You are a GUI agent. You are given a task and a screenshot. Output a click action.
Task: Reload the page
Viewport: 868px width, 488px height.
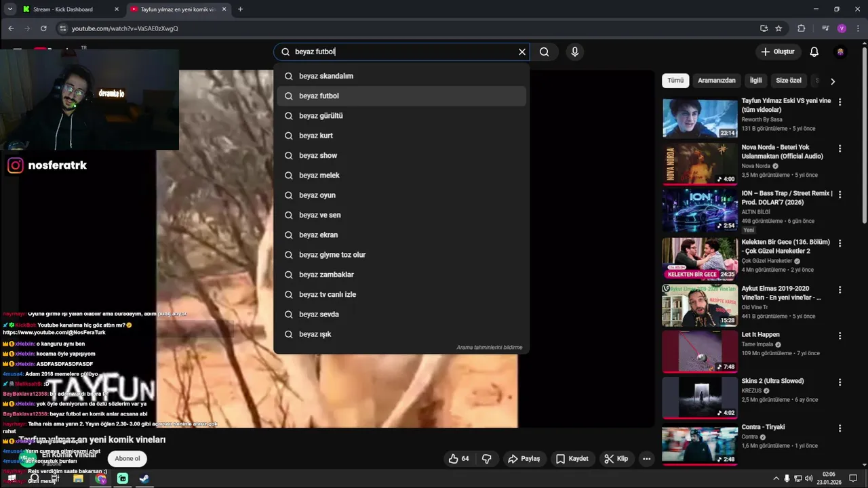pos(43,28)
